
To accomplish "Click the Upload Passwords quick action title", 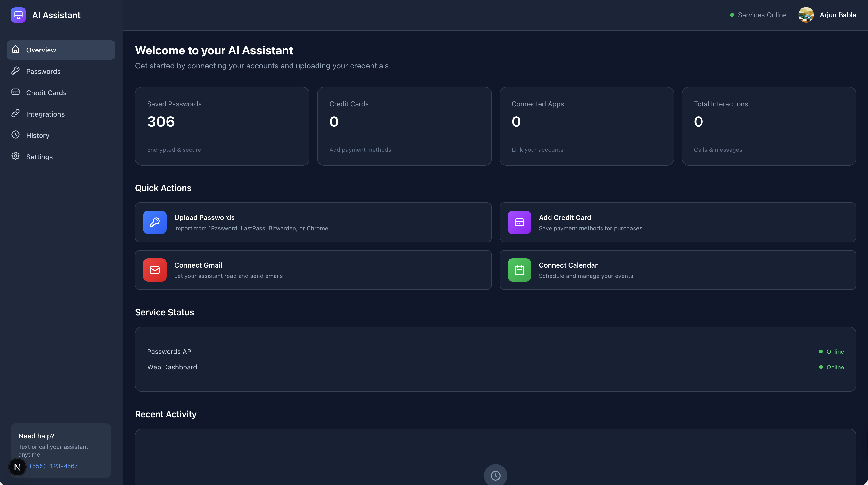I will [x=204, y=218].
